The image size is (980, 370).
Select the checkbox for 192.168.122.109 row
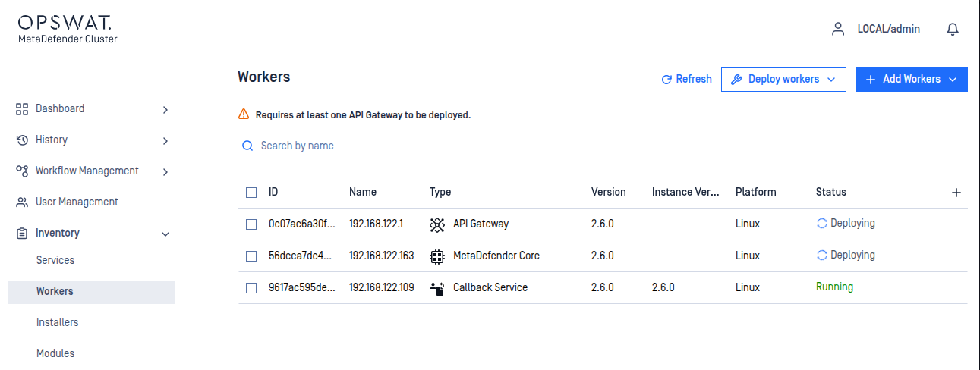[x=251, y=288]
